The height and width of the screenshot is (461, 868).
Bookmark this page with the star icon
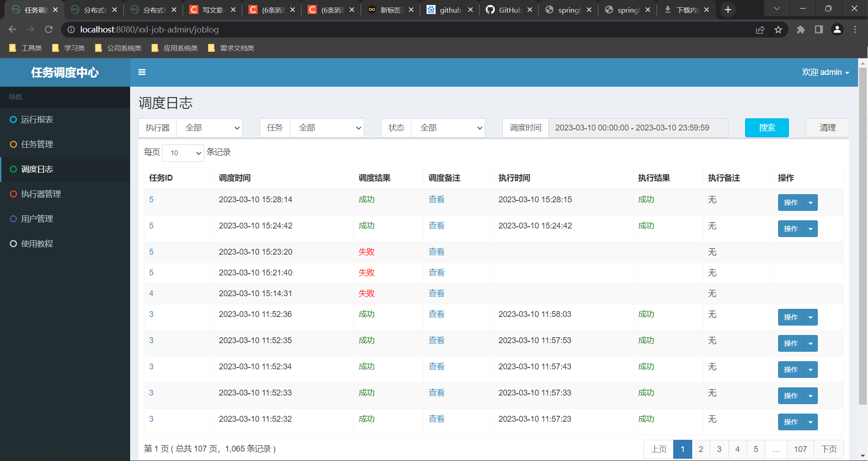[778, 30]
